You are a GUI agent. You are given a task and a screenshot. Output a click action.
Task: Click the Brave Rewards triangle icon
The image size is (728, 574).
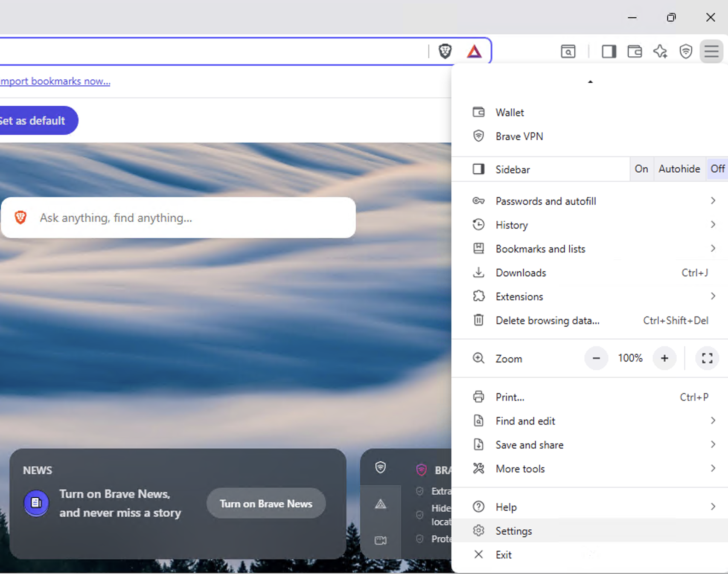(474, 52)
